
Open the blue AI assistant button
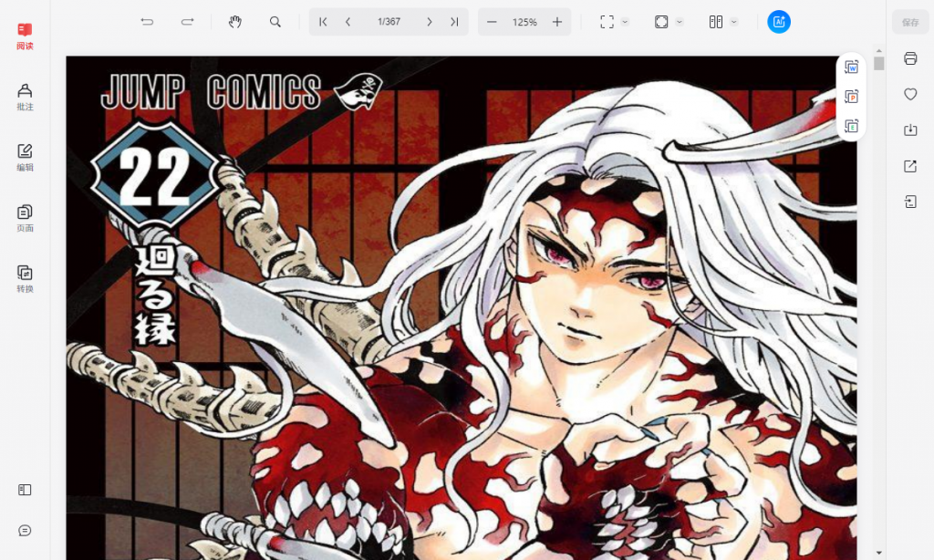[779, 22]
